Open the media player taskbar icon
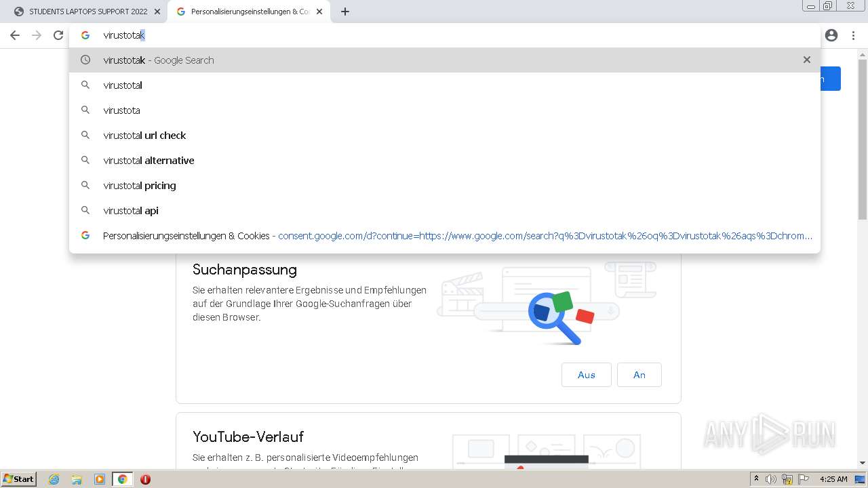This screenshot has height=488, width=868. click(x=100, y=479)
